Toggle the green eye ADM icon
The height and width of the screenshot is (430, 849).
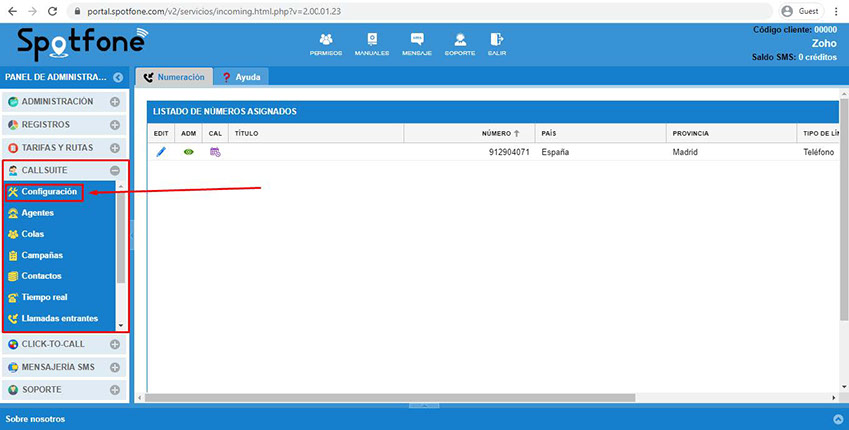coord(188,152)
